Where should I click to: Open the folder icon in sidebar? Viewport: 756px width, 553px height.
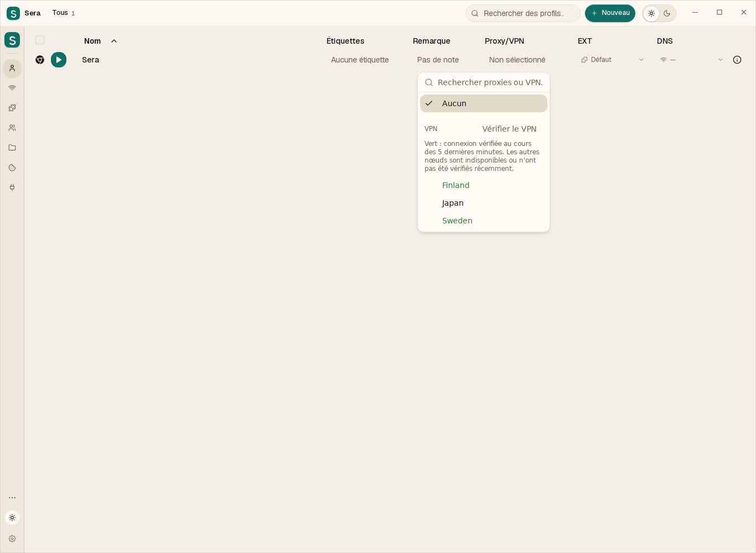[x=12, y=148]
